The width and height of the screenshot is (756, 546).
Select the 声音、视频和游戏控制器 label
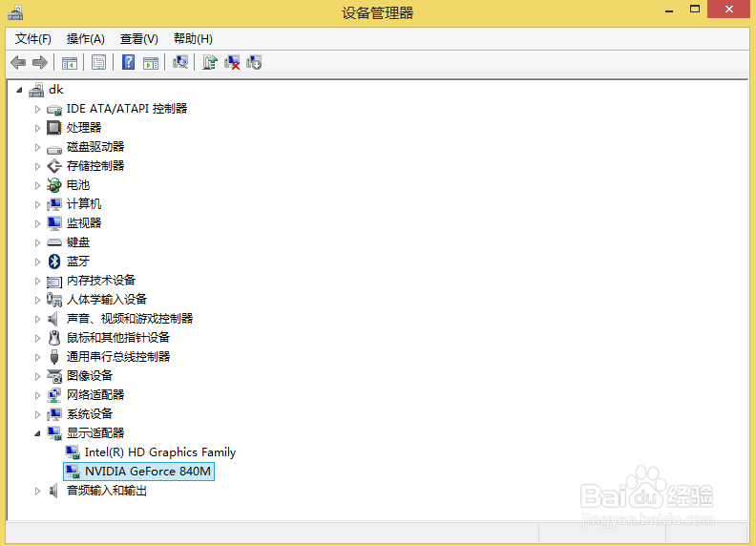[x=130, y=319]
